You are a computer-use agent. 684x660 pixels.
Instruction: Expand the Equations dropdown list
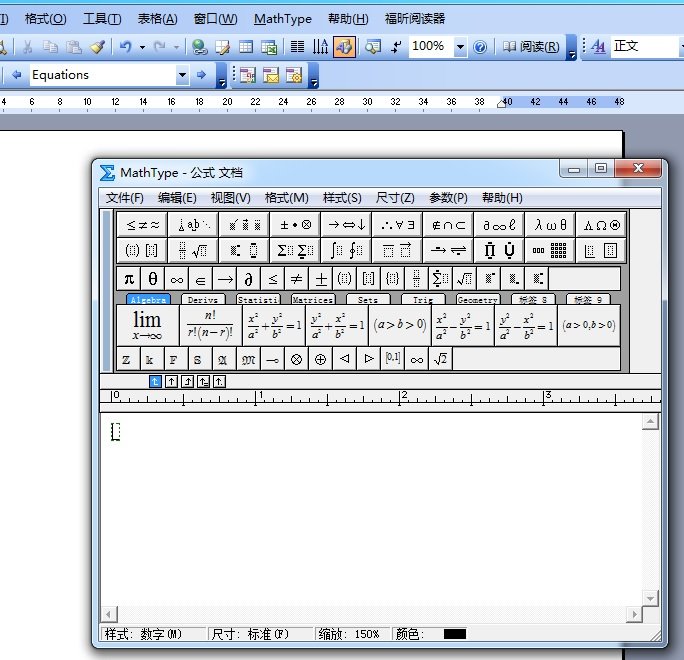click(x=182, y=75)
